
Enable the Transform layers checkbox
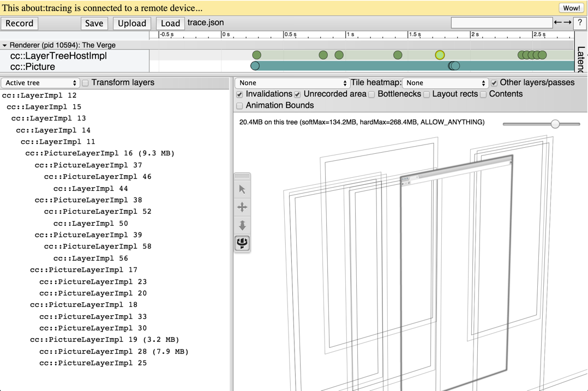coord(86,83)
